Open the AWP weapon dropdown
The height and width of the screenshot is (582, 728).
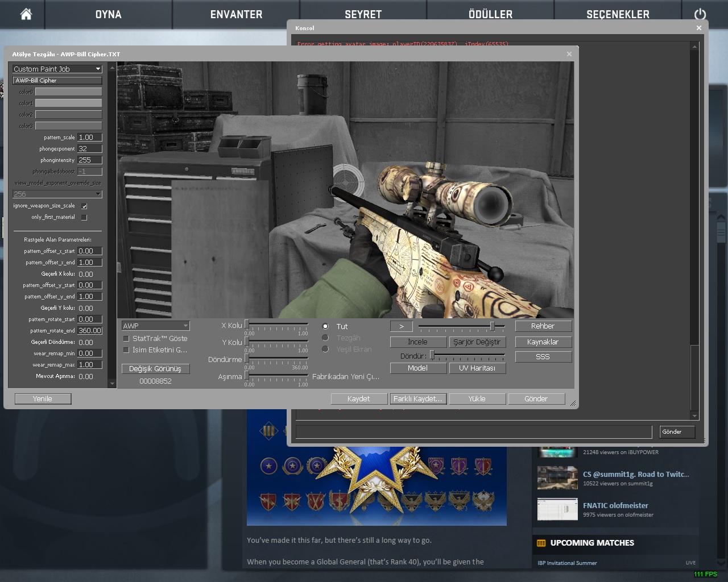(x=155, y=326)
